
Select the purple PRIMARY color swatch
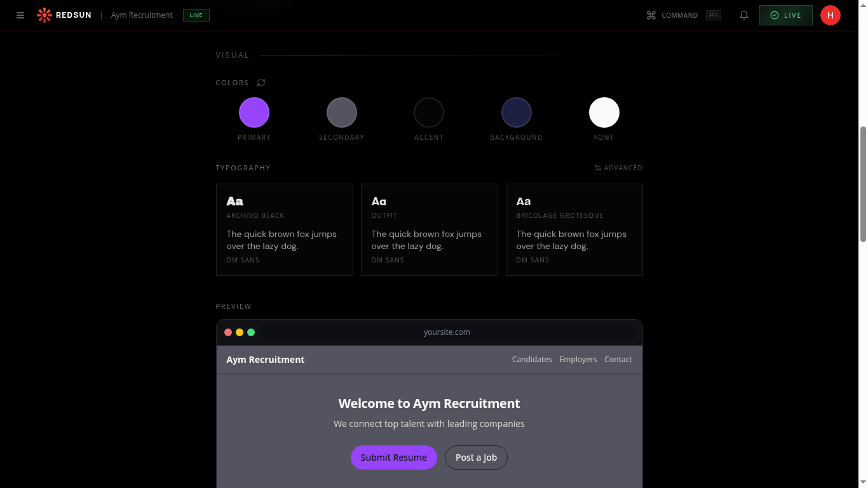pos(254,111)
